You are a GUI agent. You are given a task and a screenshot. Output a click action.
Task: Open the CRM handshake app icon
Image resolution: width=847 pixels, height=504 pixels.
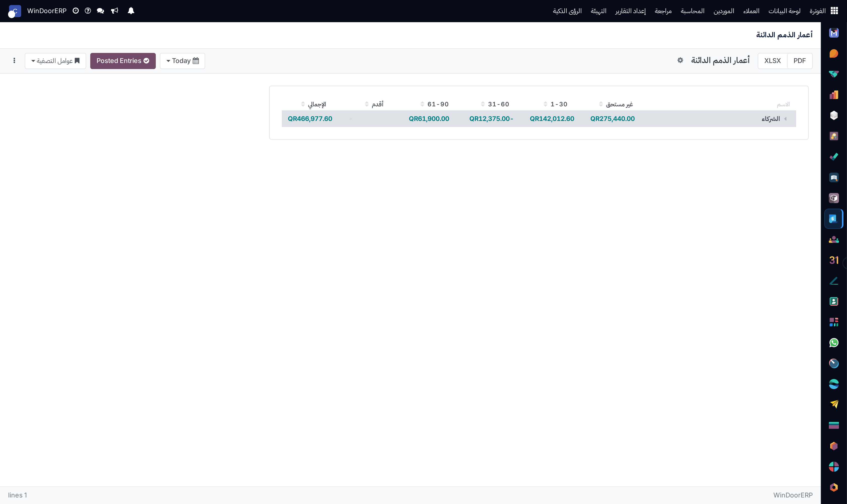click(x=834, y=74)
